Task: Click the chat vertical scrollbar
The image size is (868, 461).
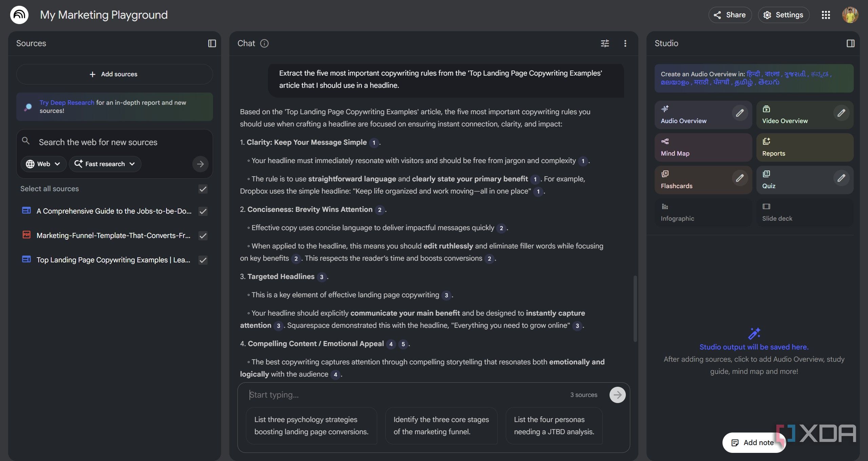Action: 635,308
